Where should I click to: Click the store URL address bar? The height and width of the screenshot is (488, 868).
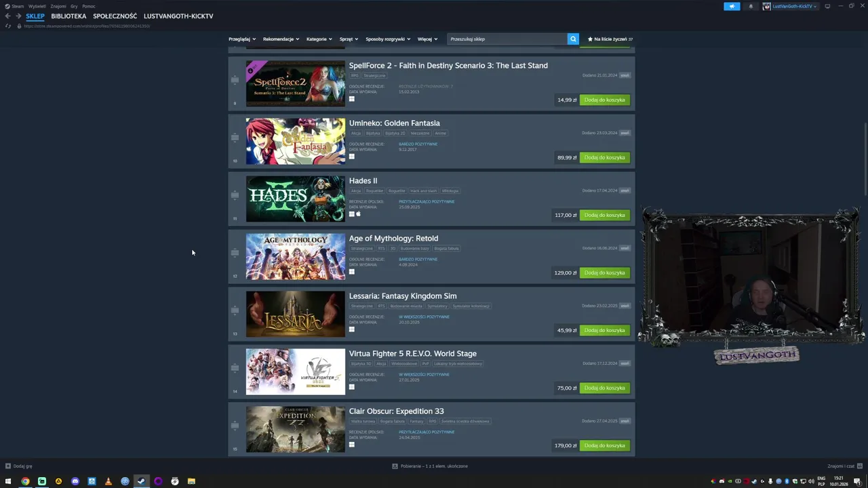[x=87, y=26]
